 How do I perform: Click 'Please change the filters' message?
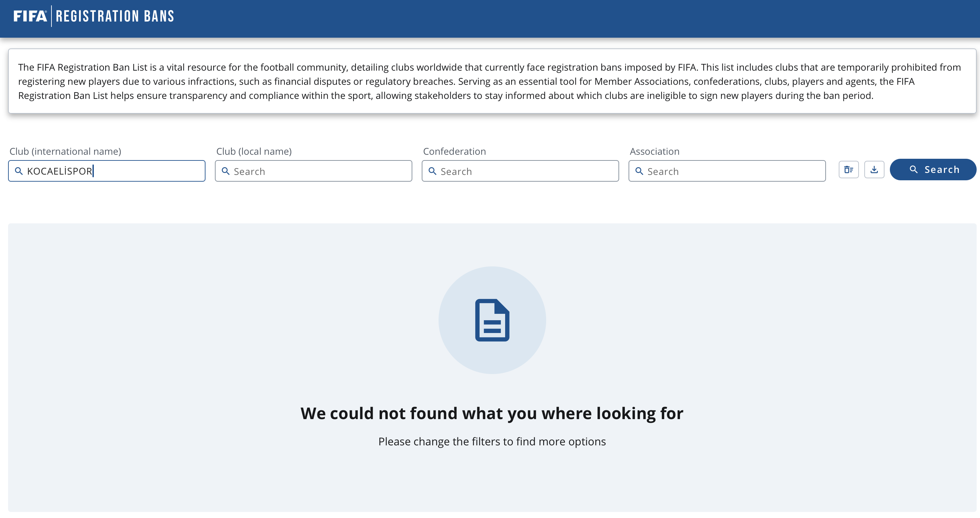tap(492, 442)
